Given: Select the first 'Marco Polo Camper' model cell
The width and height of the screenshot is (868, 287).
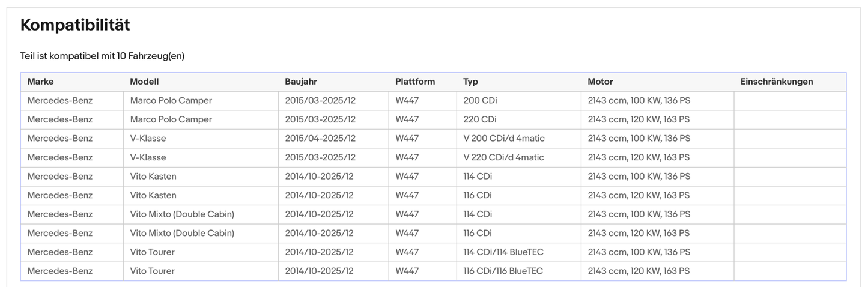Looking at the screenshot, I should [171, 101].
